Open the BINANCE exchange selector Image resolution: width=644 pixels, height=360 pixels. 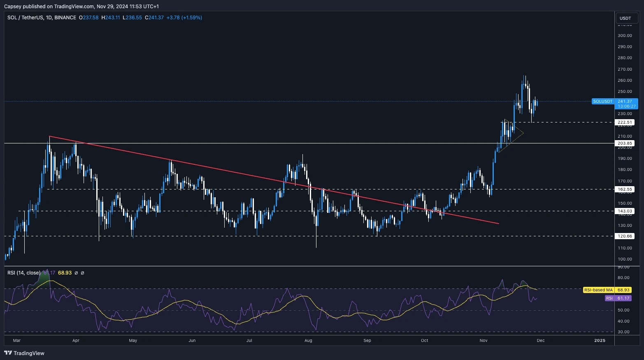tap(65, 18)
